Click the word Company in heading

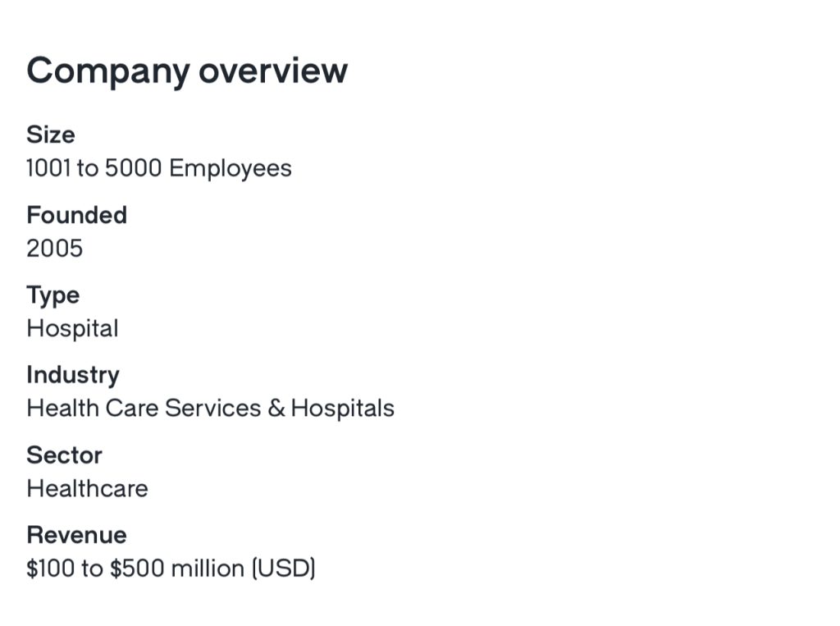tap(108, 71)
